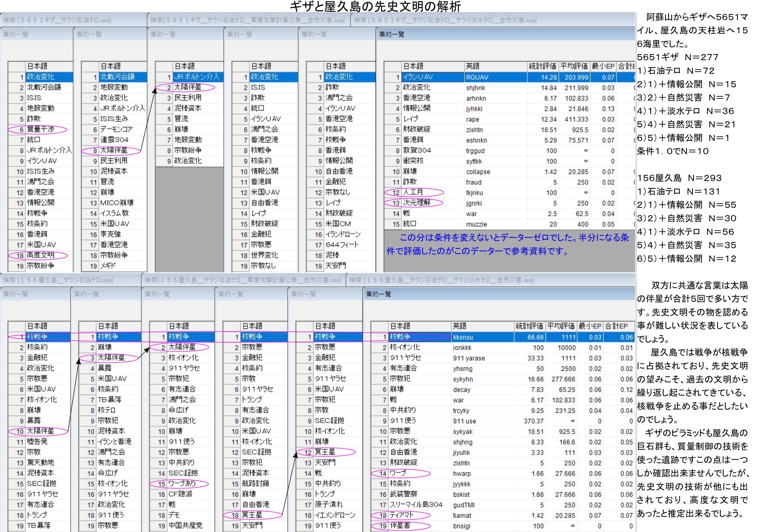Select the 敦賀304 row
Screen dimensions: 760x532
click(417, 151)
